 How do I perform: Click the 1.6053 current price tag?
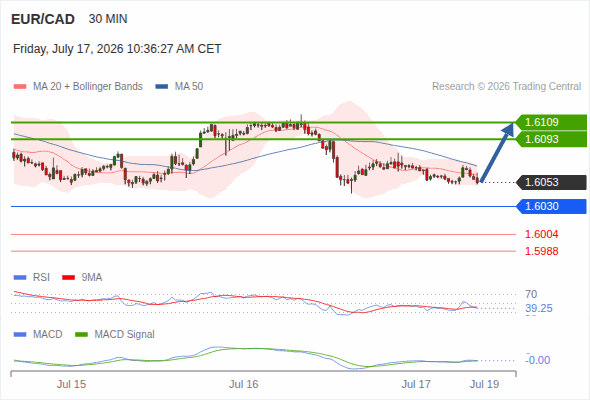[551, 182]
